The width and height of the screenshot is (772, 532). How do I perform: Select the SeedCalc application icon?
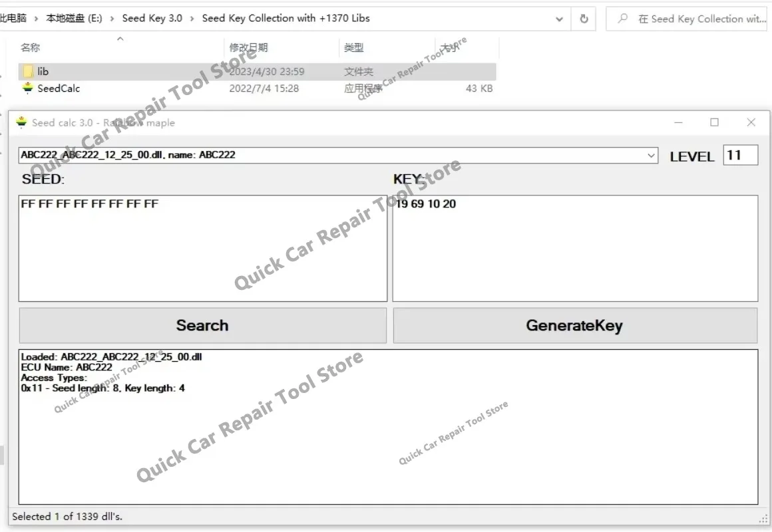pyautogui.click(x=27, y=88)
